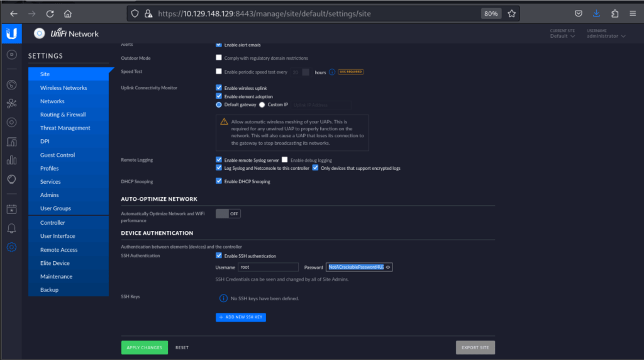
Task: Uncheck Enable DHCP Snooping
Action: [219, 181]
